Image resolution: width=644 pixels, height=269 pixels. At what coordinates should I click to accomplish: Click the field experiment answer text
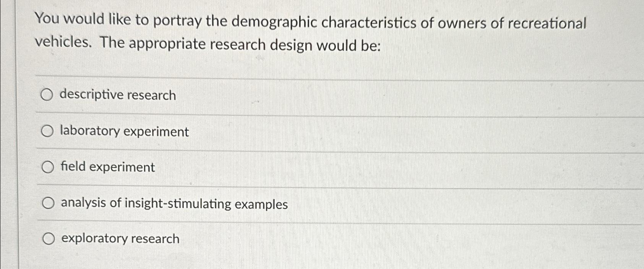(x=106, y=167)
